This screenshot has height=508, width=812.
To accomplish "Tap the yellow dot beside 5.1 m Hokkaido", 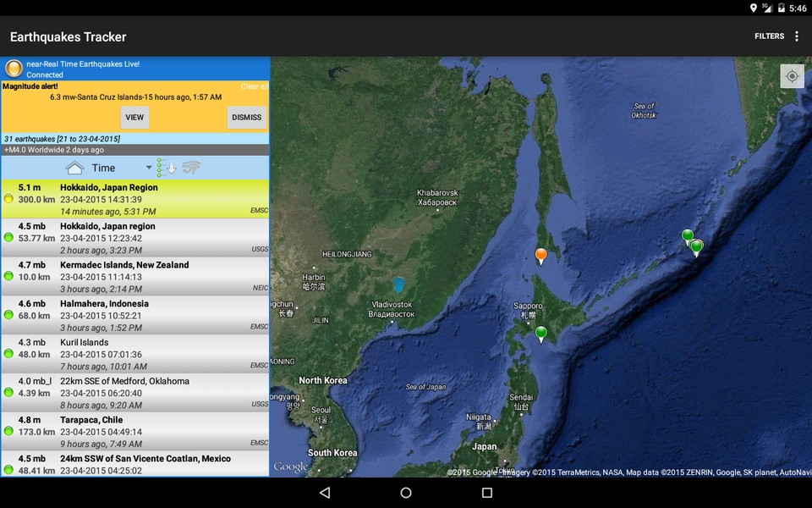I will click(8, 198).
